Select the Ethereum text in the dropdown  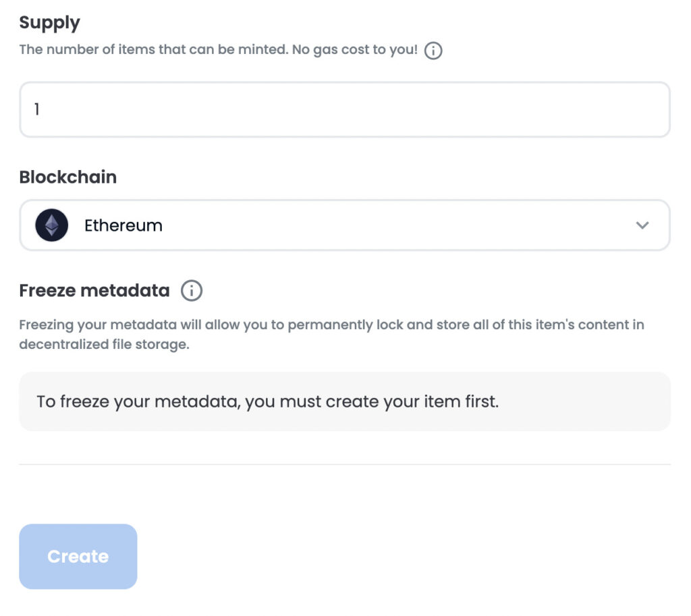coord(123,225)
